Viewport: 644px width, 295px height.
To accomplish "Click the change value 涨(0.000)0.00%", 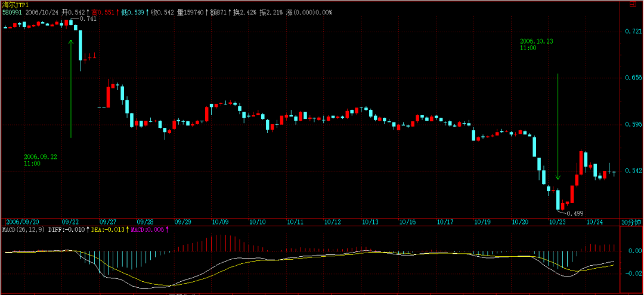I will [308, 13].
